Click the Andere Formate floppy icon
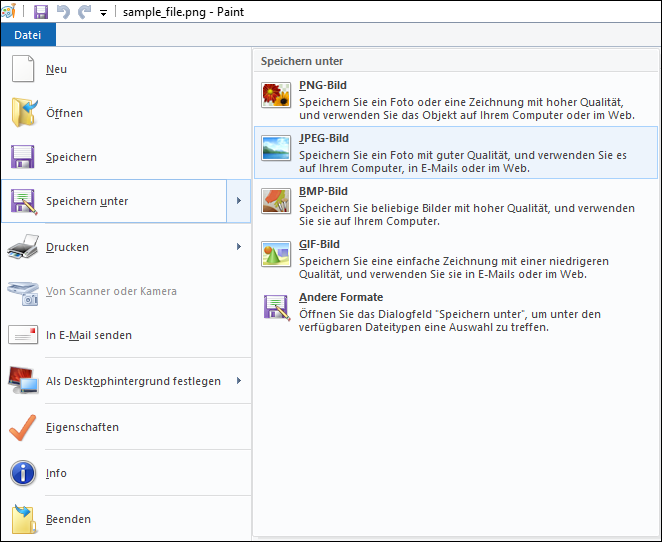The image size is (662, 542). pyautogui.click(x=277, y=307)
